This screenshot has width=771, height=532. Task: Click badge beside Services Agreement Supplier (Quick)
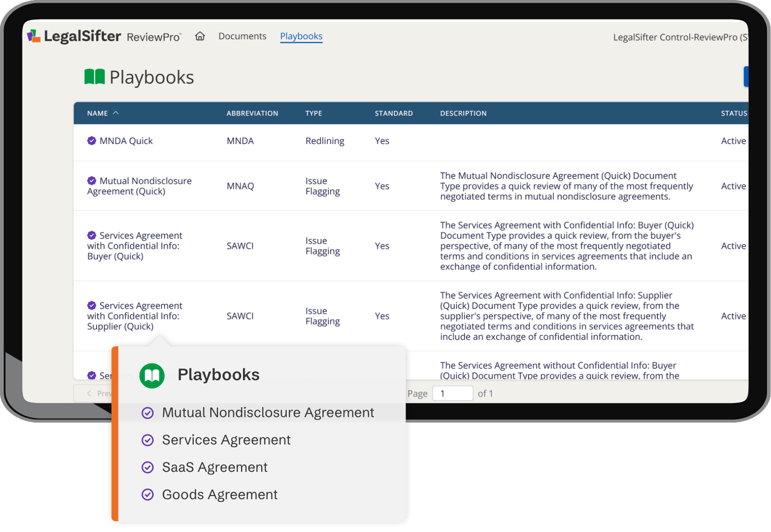click(91, 305)
